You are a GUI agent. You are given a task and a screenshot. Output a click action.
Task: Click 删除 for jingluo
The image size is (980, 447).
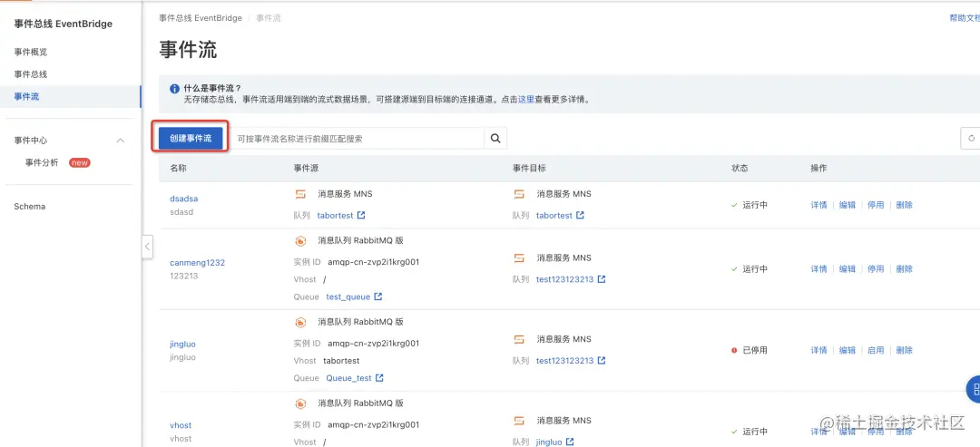click(x=905, y=350)
